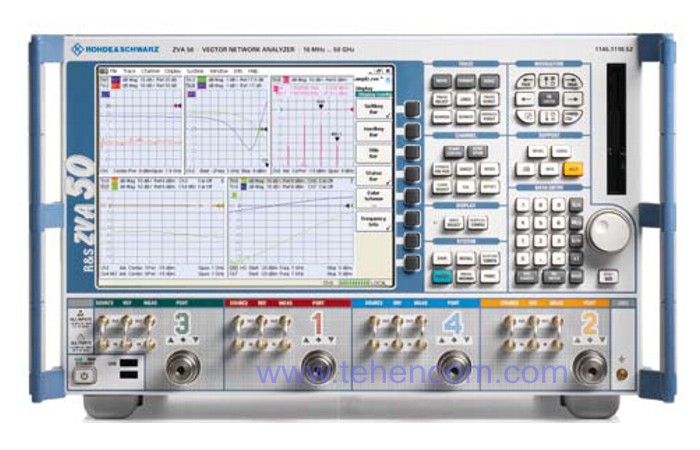This screenshot has width=700, height=450.
Task: Hit the G/n unit key
Action: (x=576, y=205)
